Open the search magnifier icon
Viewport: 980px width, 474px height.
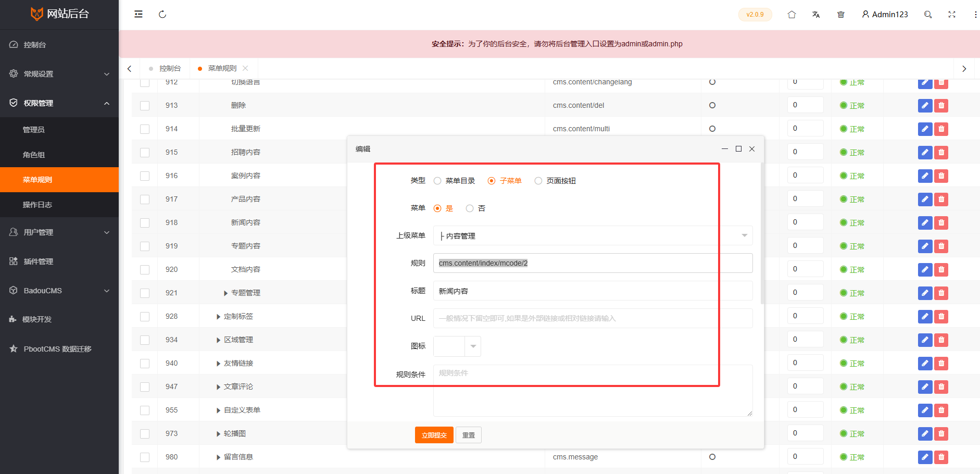click(x=928, y=15)
